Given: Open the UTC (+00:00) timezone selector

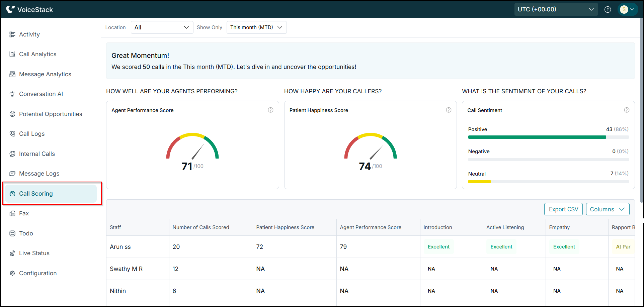Looking at the screenshot, I should [555, 9].
